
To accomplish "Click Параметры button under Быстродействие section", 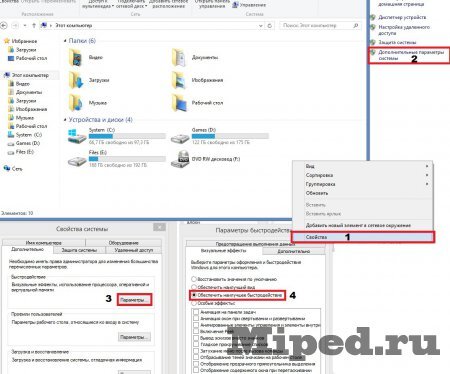I will pyautogui.click(x=134, y=300).
